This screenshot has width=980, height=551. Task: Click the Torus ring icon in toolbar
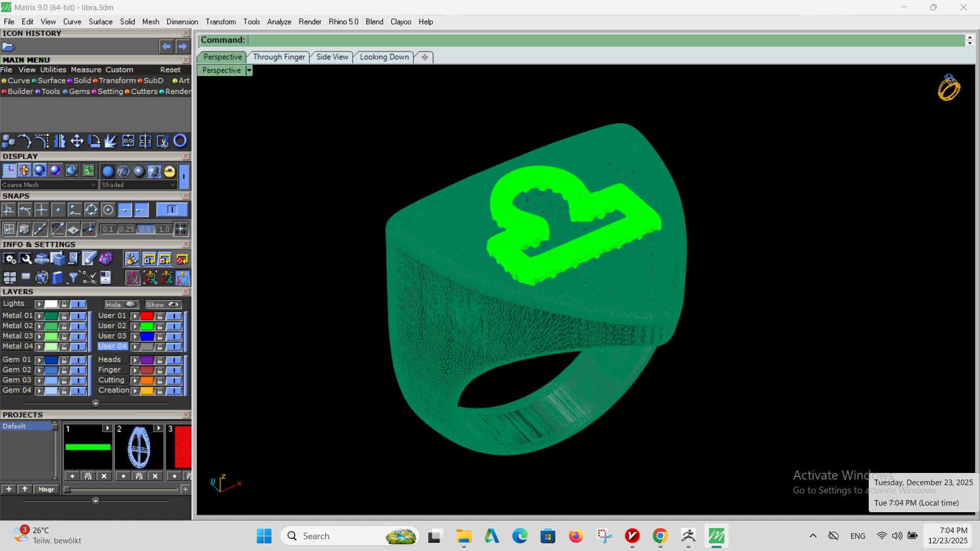click(x=180, y=141)
